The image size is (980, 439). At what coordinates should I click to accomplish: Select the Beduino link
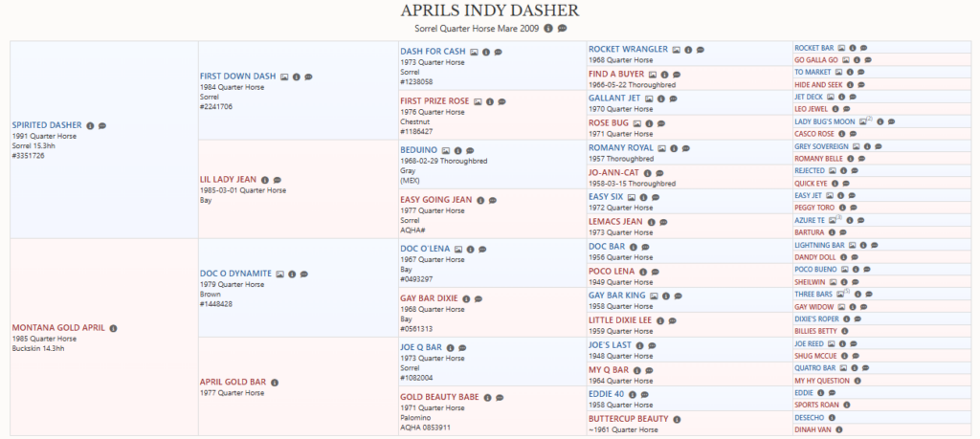[x=419, y=150]
